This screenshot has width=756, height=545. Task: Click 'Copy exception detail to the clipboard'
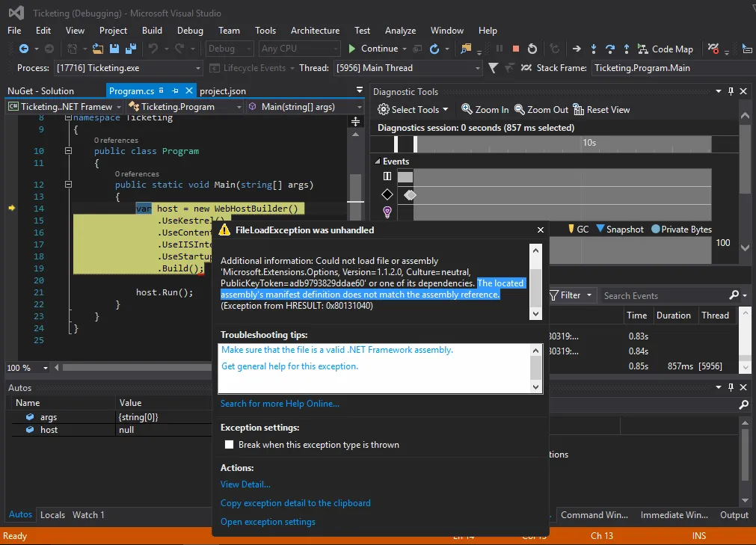[295, 503]
